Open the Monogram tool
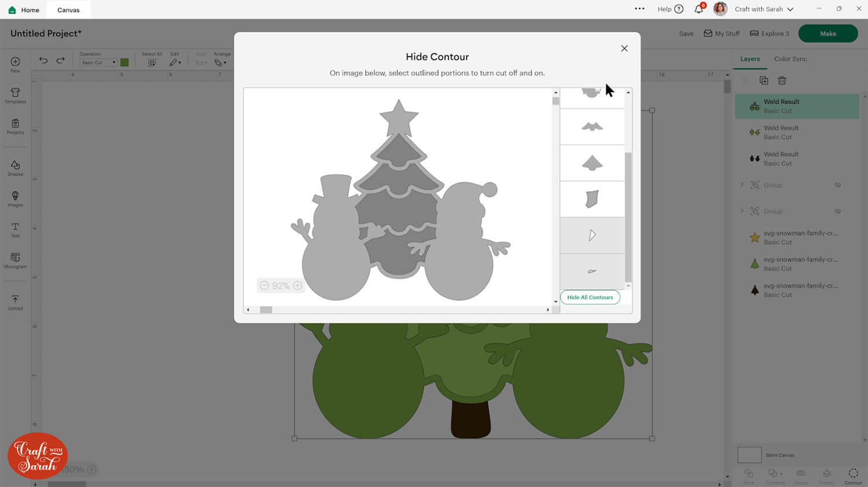 tap(15, 261)
